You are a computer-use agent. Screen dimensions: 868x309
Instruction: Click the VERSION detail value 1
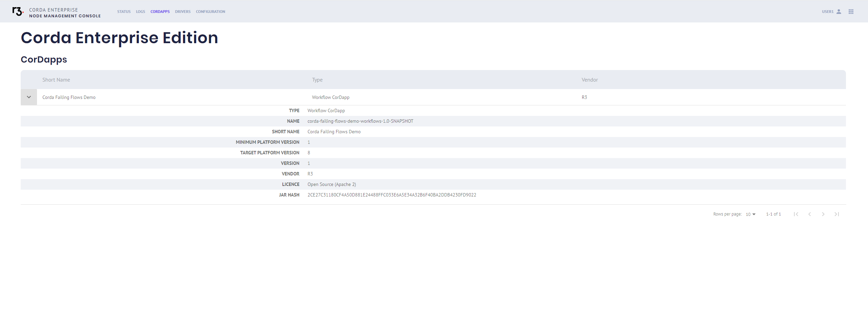309,163
